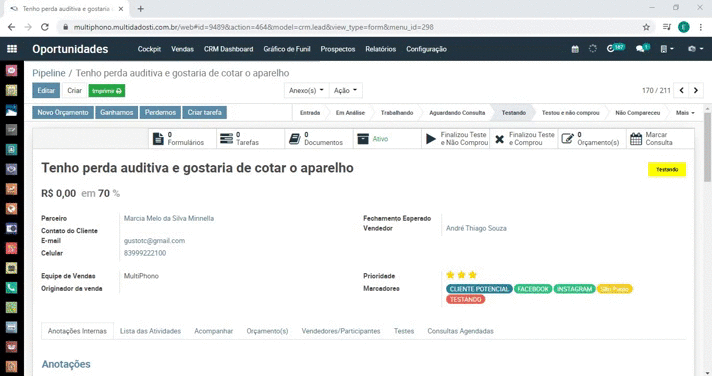Open the Documentos book icon button
The image size is (712, 376).
(x=319, y=139)
